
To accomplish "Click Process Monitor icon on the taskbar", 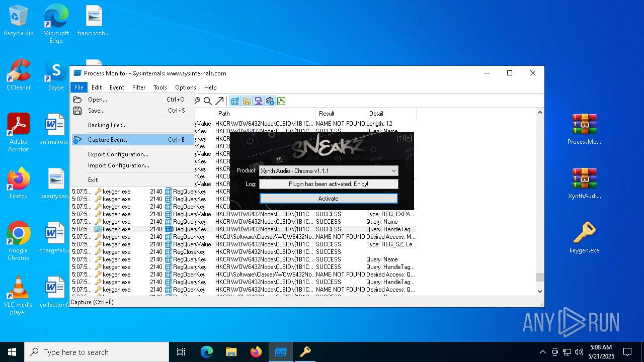I will point(281,352).
